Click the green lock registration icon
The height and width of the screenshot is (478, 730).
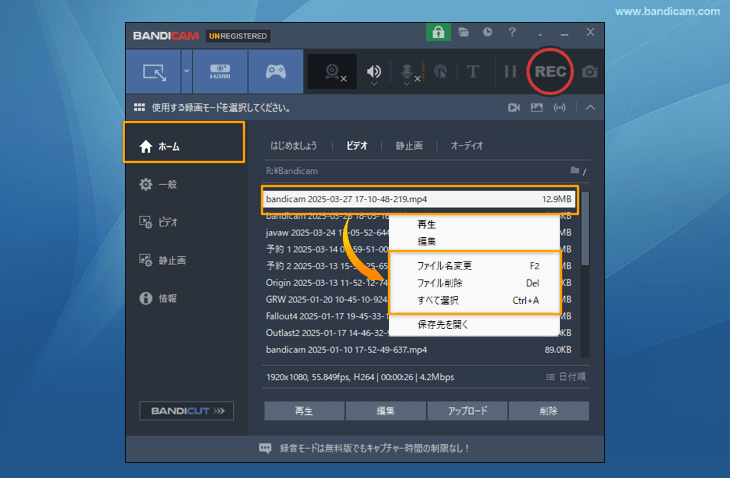pos(438,33)
